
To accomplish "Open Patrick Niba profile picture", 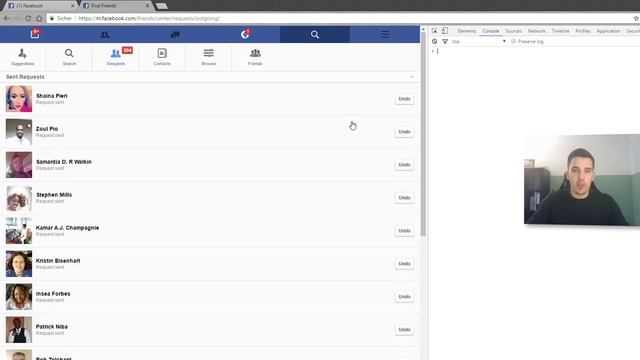I will (19, 330).
